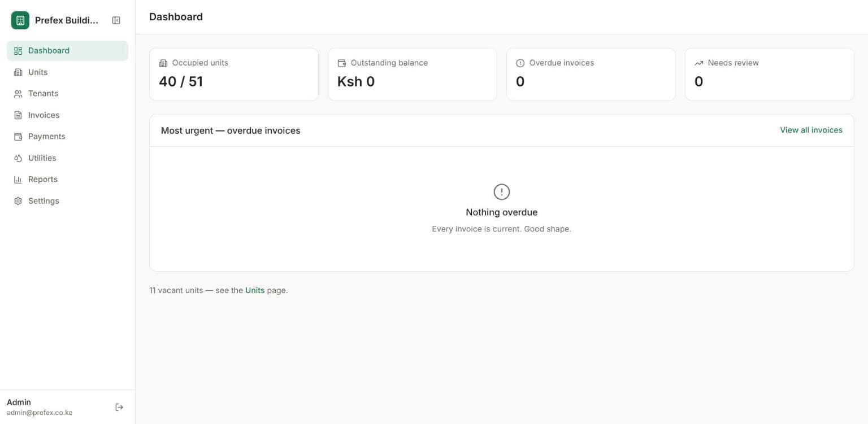Image resolution: width=868 pixels, height=424 pixels.
Task: Click the Prefex Building title text
Action: pyautogui.click(x=67, y=20)
